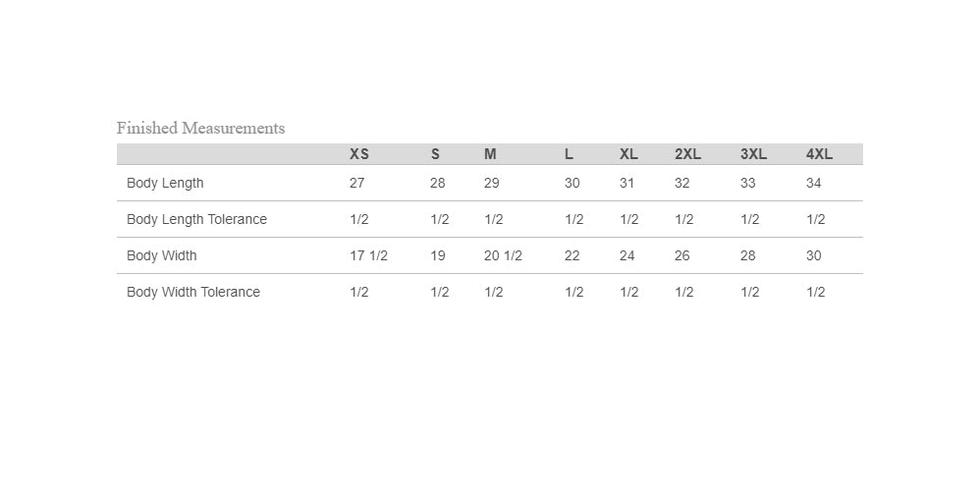Click the 2XL column header
980x499 pixels.
[x=687, y=154]
